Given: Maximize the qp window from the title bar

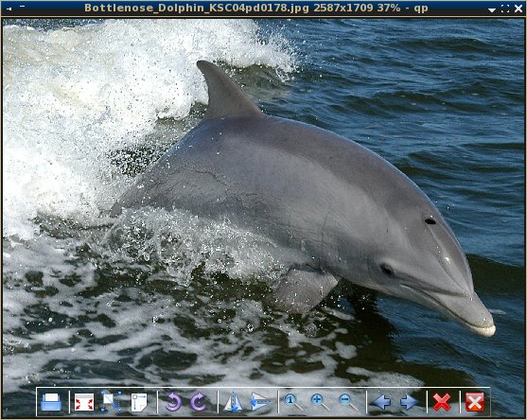Looking at the screenshot, I should click(x=505, y=9).
